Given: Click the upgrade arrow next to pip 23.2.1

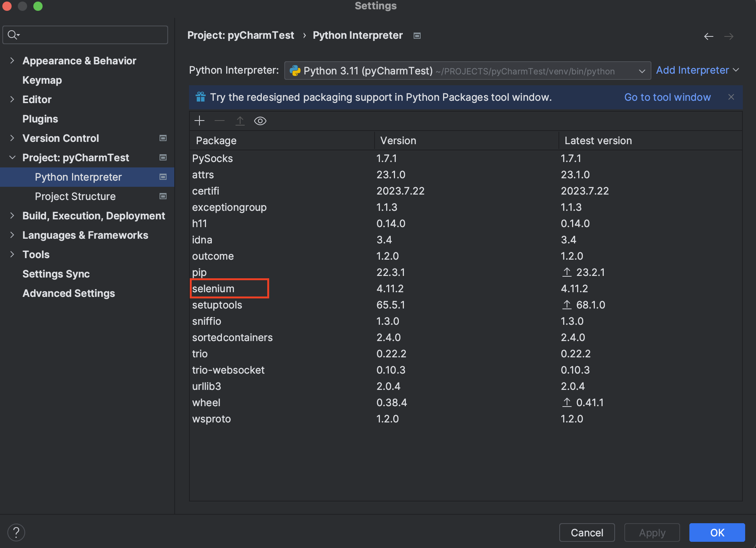Looking at the screenshot, I should coord(567,272).
